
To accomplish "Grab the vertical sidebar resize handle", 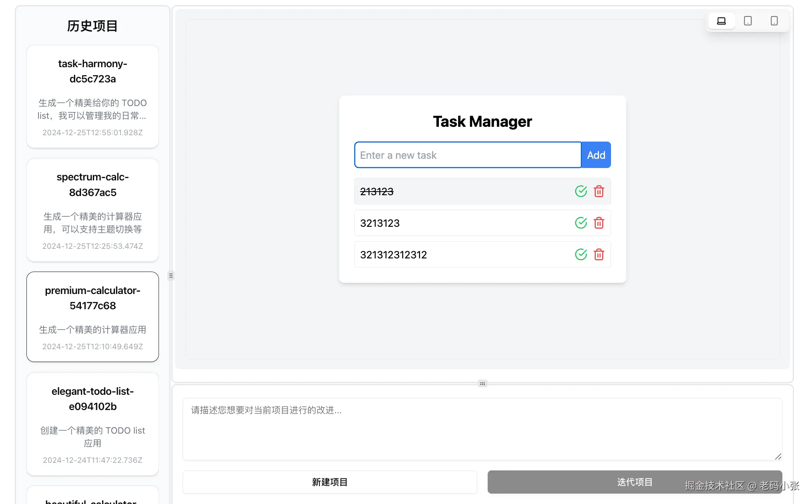I will coord(171,276).
